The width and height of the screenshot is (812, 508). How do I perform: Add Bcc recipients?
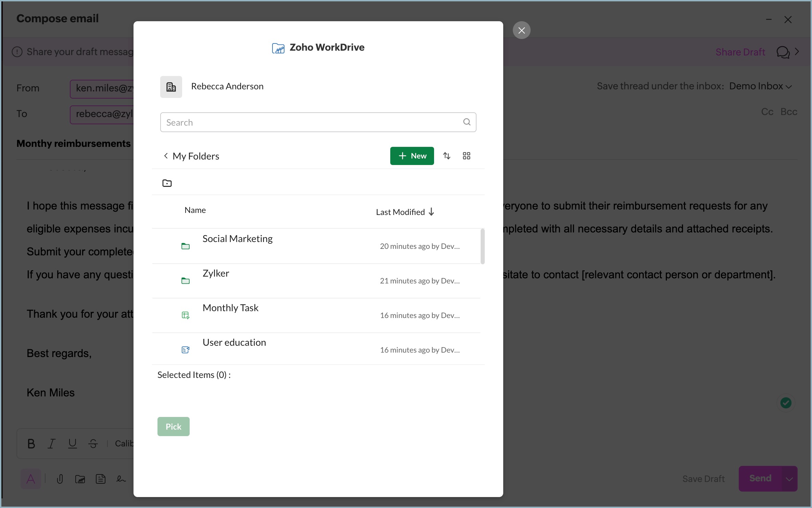789,112
